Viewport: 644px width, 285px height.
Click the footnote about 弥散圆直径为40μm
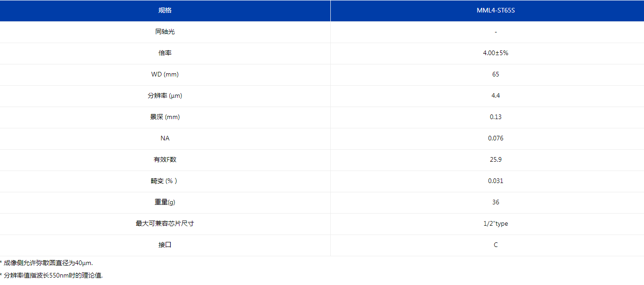click(x=46, y=263)
